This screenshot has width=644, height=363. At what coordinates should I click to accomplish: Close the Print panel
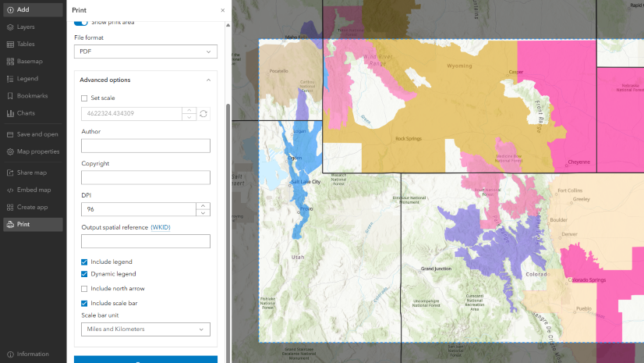[223, 10]
